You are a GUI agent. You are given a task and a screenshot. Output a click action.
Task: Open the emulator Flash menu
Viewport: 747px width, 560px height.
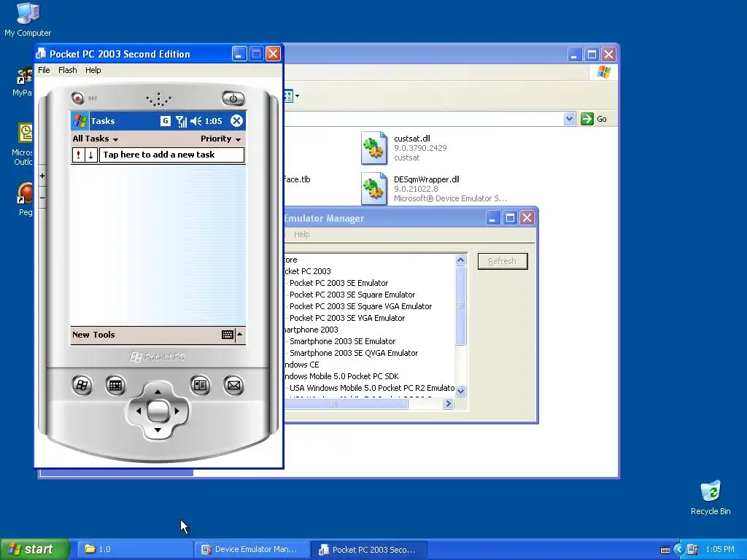click(x=68, y=70)
